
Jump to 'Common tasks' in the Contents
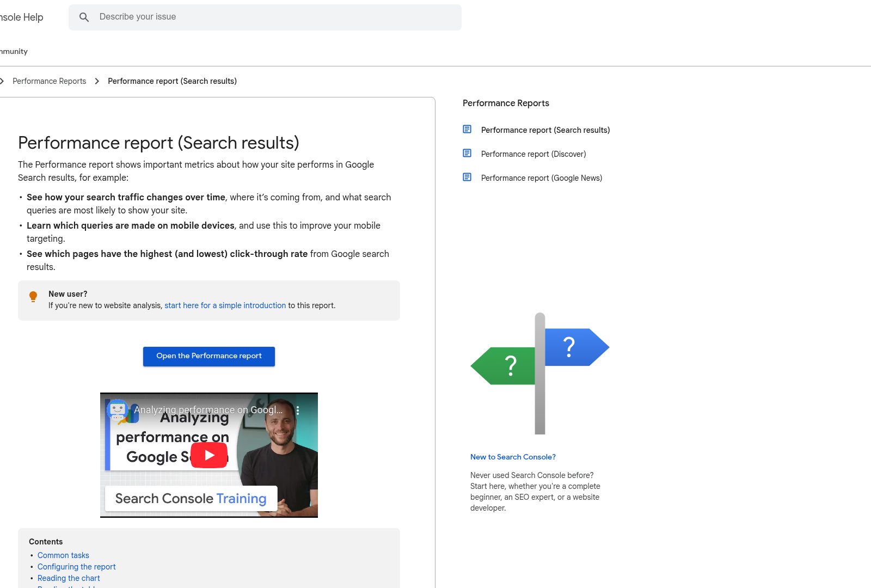pos(63,555)
